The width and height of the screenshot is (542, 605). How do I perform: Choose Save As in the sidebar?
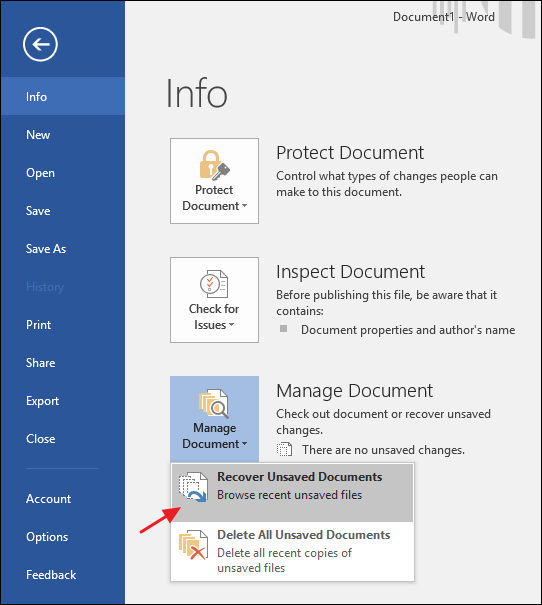63,248
